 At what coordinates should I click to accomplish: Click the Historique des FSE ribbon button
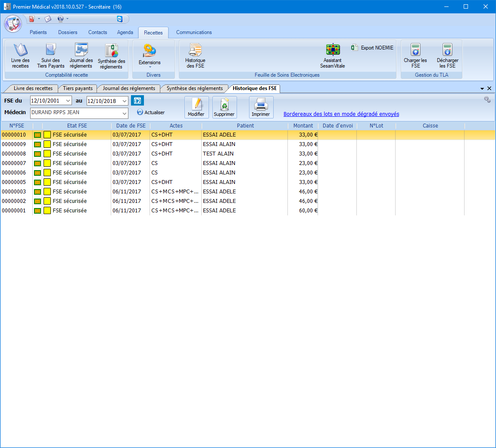point(195,56)
